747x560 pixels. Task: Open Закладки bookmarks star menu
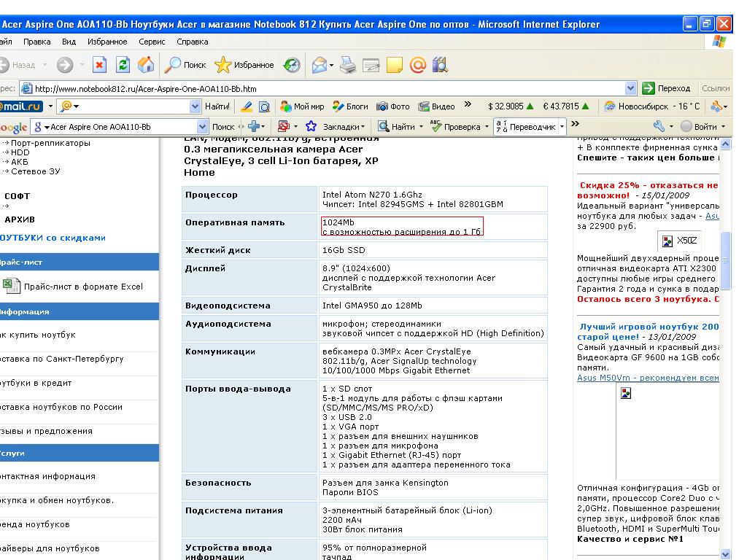335,127
